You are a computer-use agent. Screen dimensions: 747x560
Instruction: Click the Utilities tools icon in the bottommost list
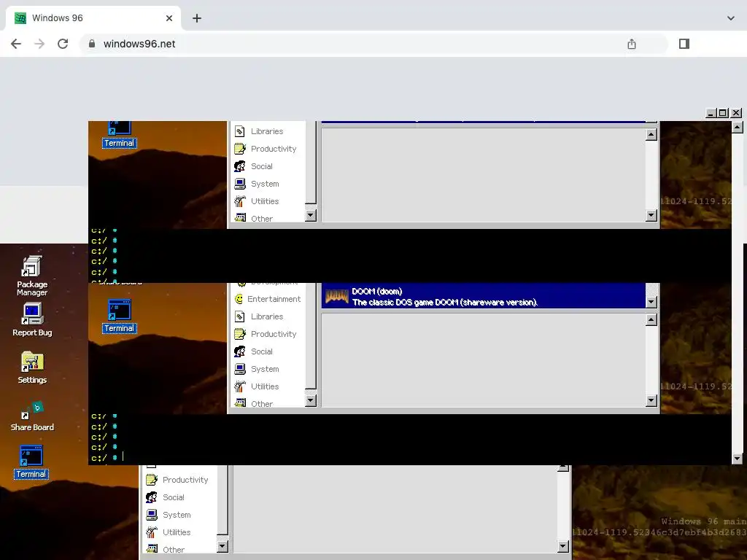click(x=152, y=532)
